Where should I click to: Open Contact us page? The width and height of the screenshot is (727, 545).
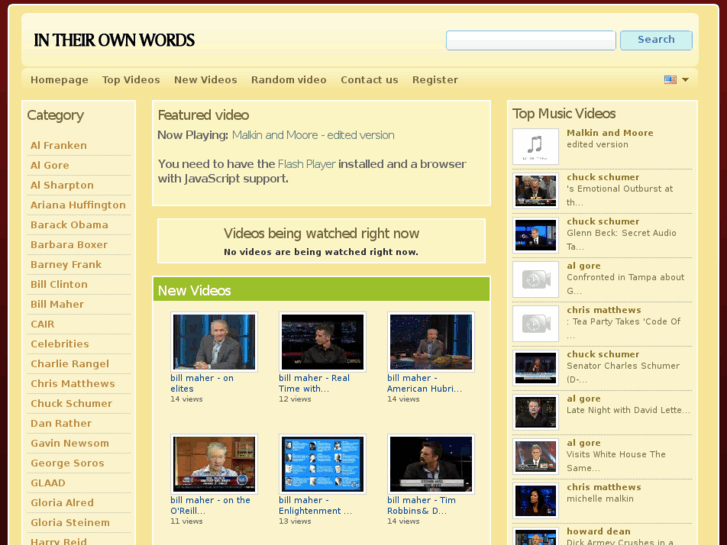pos(370,80)
